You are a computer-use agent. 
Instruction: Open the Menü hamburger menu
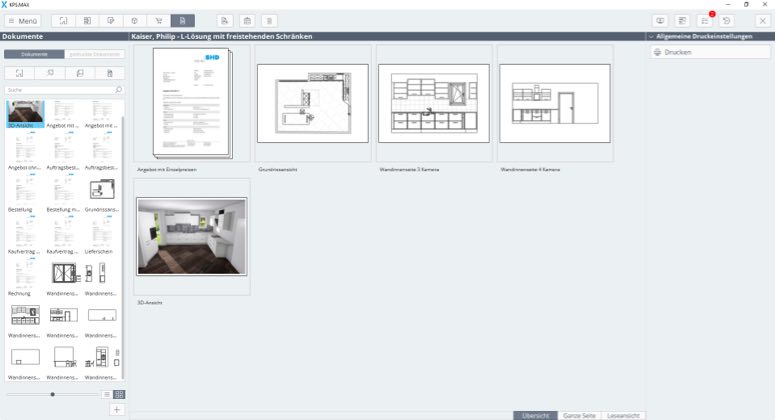(22, 20)
